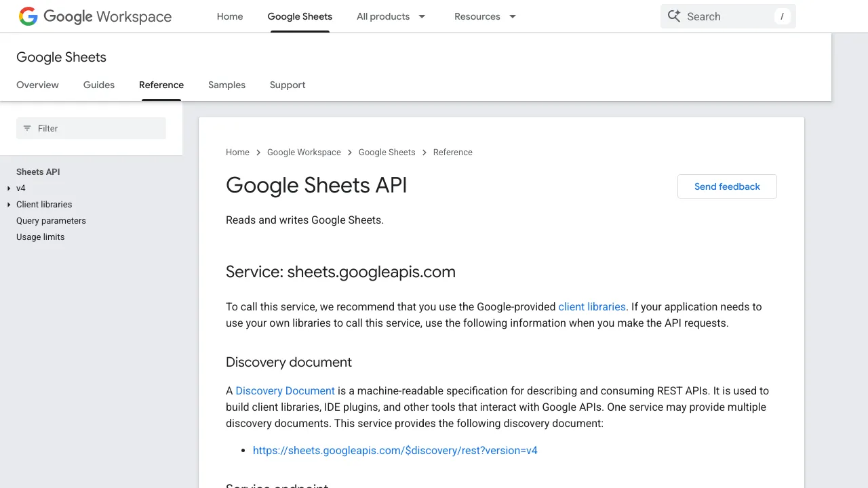Expand the v4 tree node arrow
The image size is (868, 488).
(x=9, y=188)
